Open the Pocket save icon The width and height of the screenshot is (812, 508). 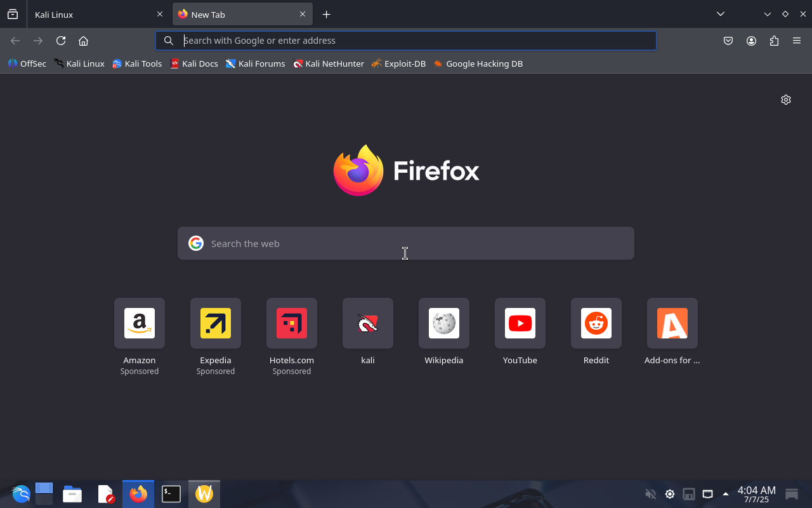[x=728, y=41]
